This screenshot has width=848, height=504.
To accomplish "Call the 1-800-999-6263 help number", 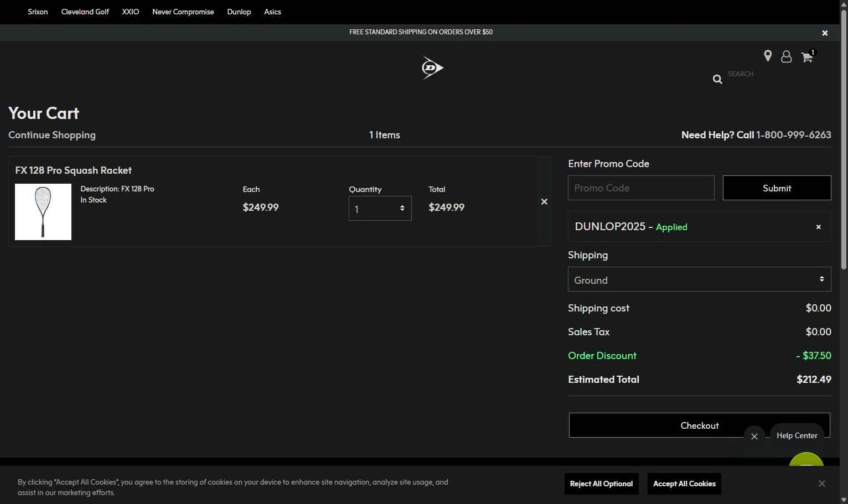I will 794,135.
